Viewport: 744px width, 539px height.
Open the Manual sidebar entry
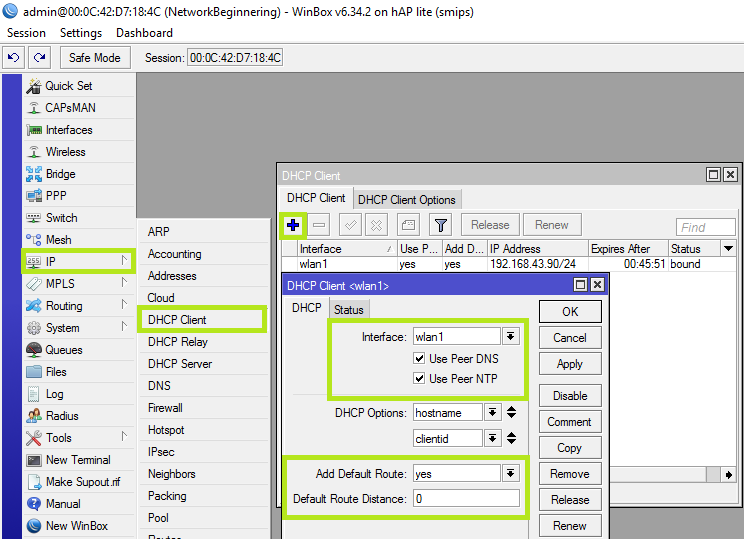tap(79, 503)
